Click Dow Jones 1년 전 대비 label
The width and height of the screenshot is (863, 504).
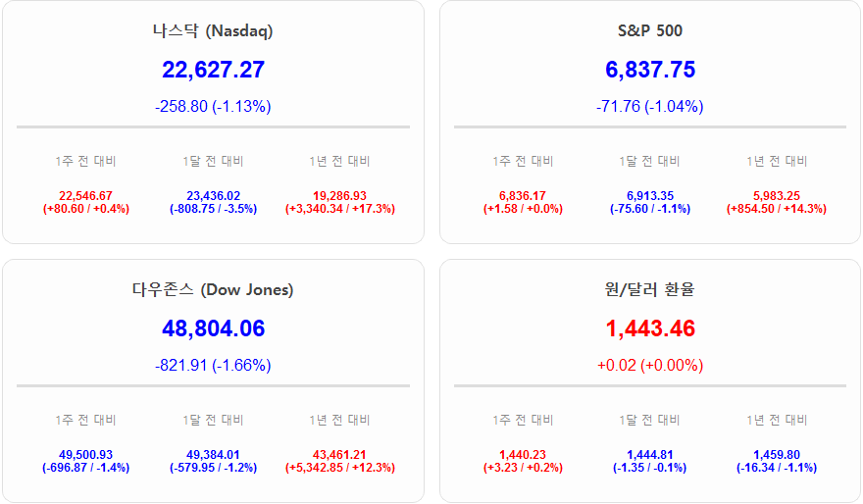click(x=339, y=420)
